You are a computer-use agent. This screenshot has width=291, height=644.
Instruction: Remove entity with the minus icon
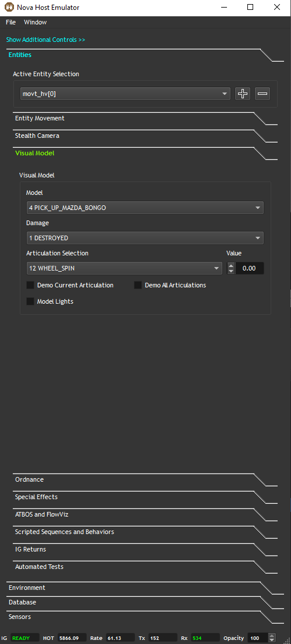click(x=262, y=94)
